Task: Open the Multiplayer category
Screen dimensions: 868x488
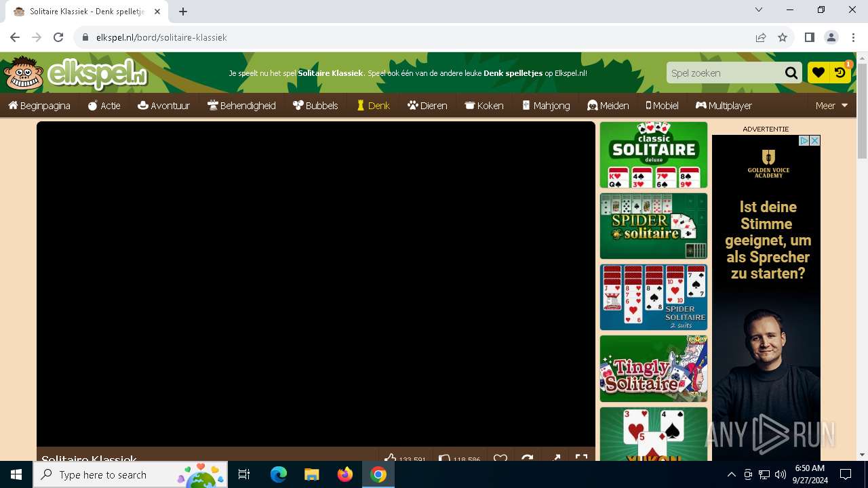Action: (724, 106)
